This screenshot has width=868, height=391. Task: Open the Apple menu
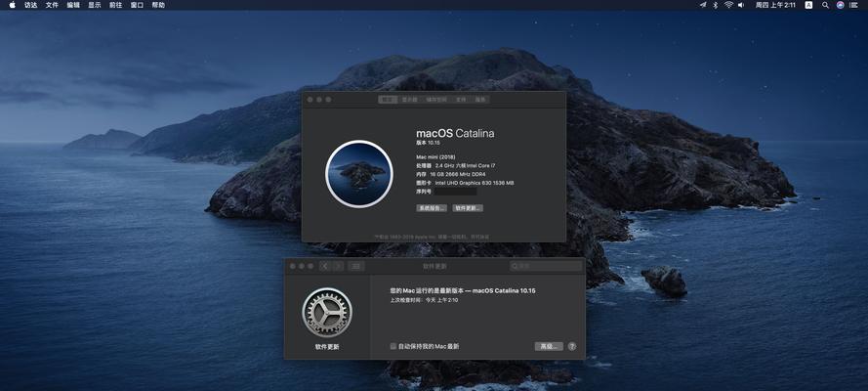tap(12, 5)
